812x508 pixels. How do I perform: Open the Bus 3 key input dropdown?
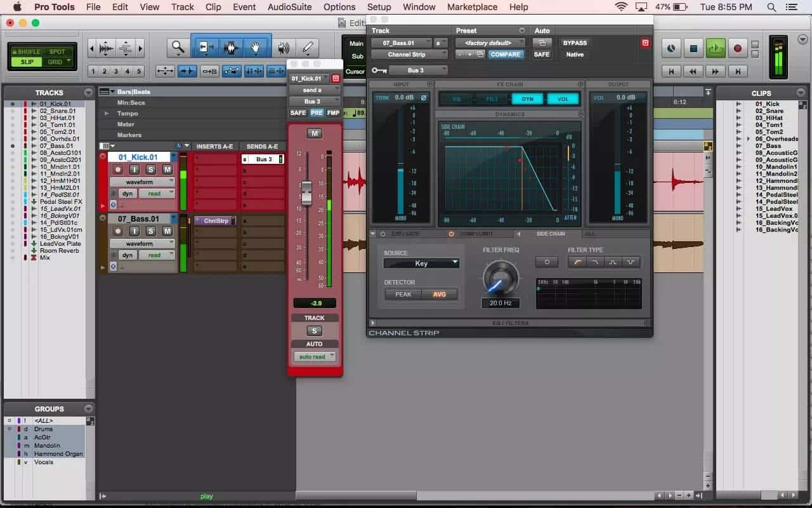coord(418,70)
